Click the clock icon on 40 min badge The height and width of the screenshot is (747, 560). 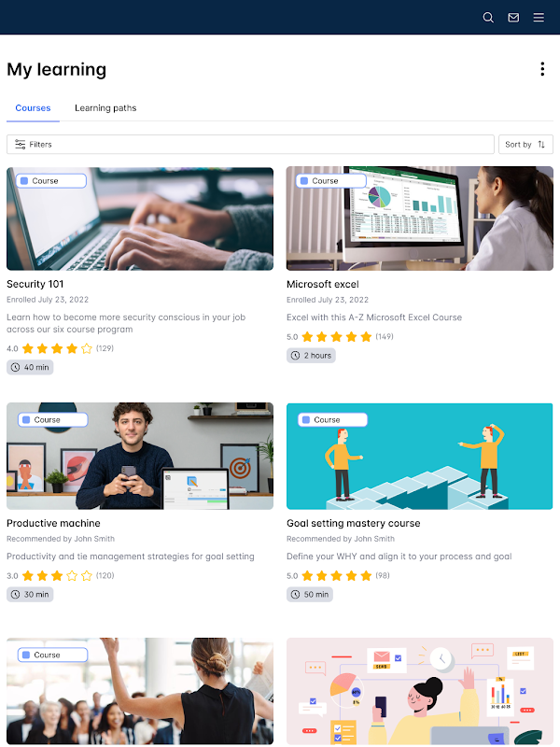tap(15, 367)
